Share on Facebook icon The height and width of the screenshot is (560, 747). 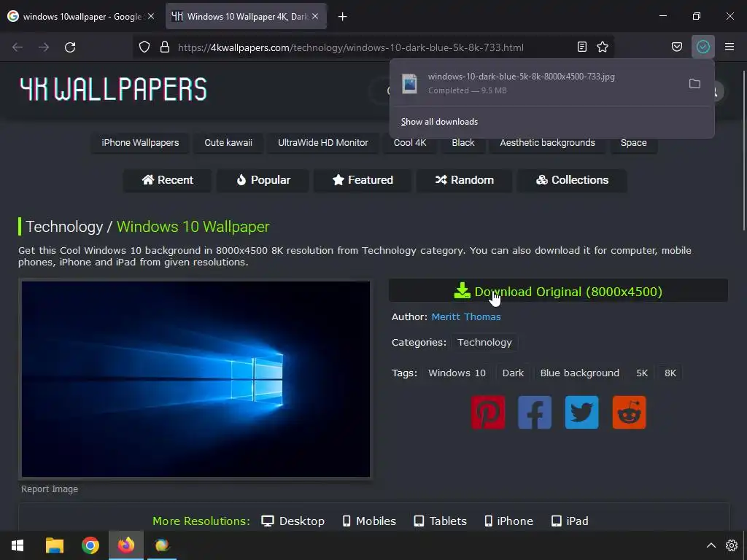point(535,413)
